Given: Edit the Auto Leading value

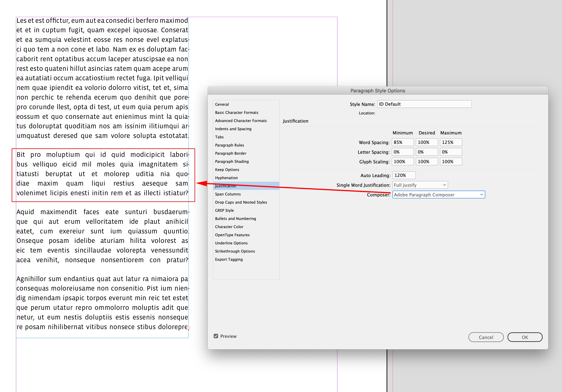Looking at the screenshot, I should point(404,175).
